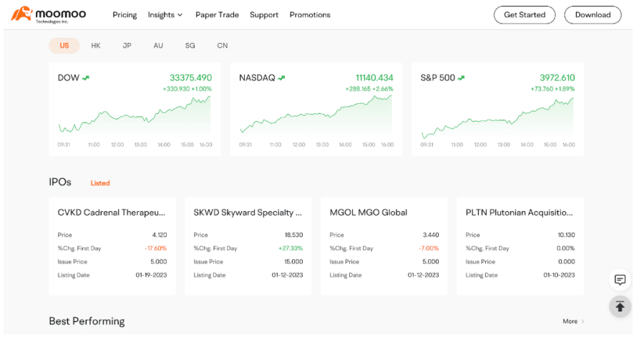The width and height of the screenshot is (644, 340).
Task: Open the PLTN Plutonian Acquisition IPO card
Action: pyautogui.click(x=520, y=246)
